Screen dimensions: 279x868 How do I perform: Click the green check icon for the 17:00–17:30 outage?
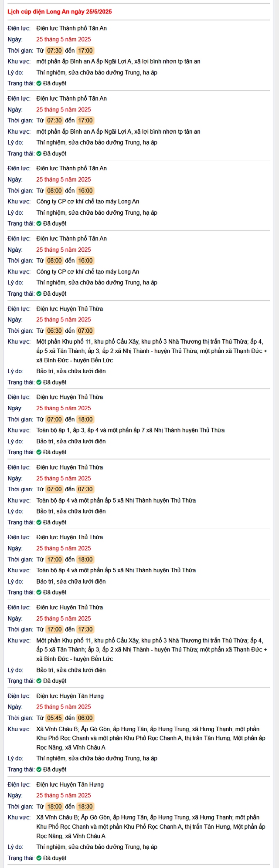point(39,681)
